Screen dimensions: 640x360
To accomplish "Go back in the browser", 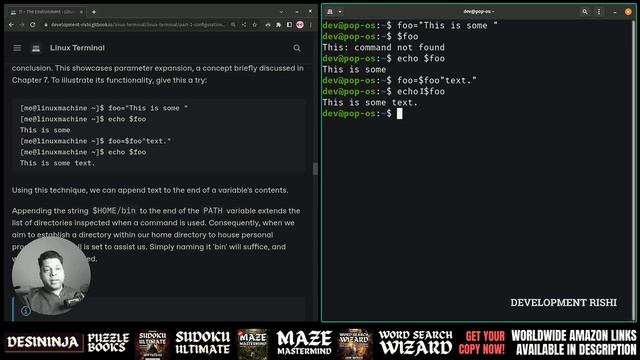I will pyautogui.click(x=11, y=25).
